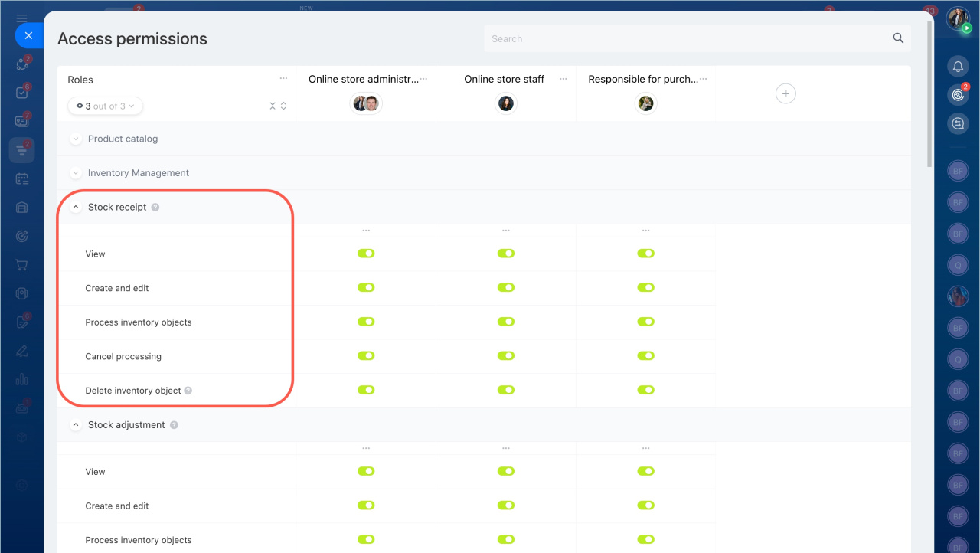Click member avatar under Online store staff
The height and width of the screenshot is (553, 980).
(506, 103)
